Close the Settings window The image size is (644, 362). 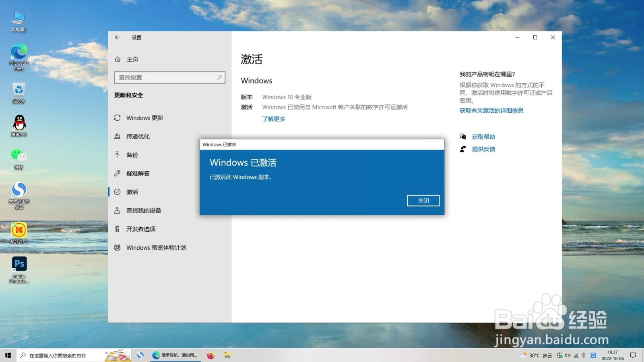click(553, 37)
